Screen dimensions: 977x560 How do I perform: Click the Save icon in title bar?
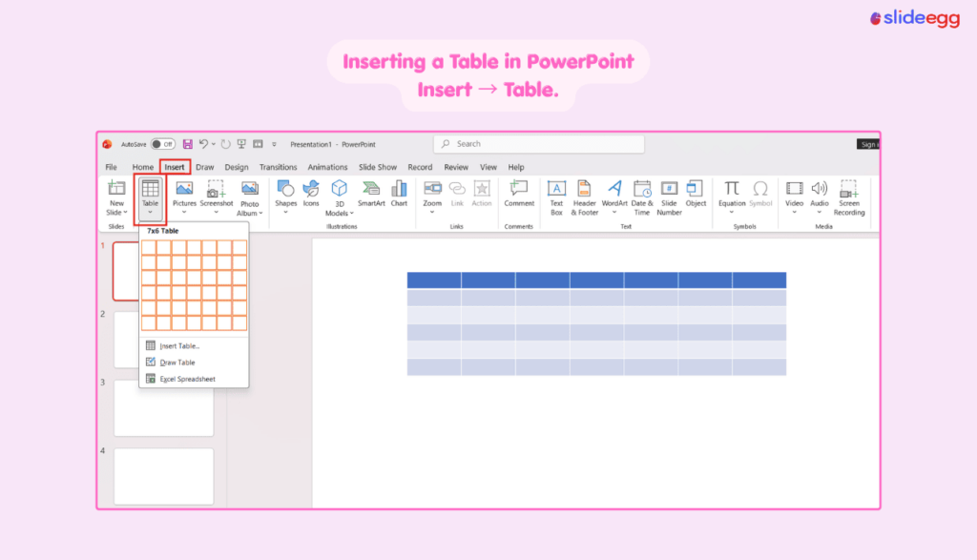tap(188, 144)
